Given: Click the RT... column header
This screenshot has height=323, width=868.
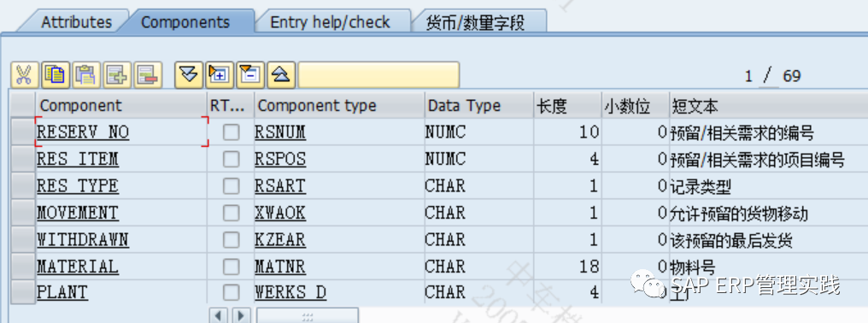Looking at the screenshot, I should (231, 105).
